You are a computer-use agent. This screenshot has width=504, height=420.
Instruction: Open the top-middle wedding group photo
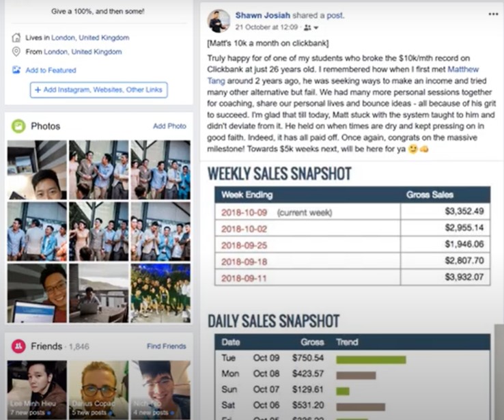pos(98,169)
